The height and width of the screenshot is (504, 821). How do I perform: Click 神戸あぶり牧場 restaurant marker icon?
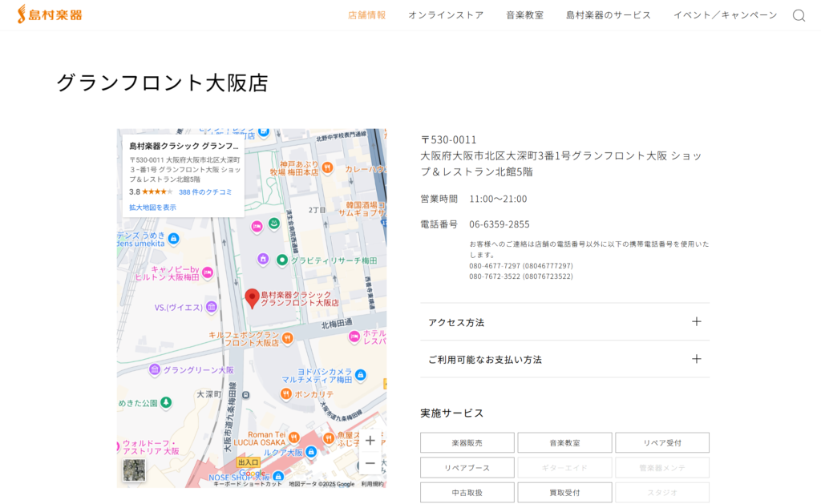pyautogui.click(x=327, y=167)
